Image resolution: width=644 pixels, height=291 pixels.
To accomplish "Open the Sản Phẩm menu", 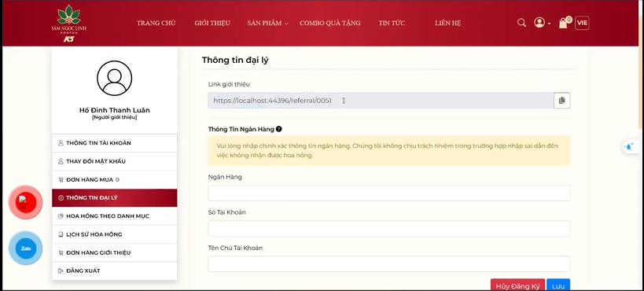I will click(x=264, y=23).
